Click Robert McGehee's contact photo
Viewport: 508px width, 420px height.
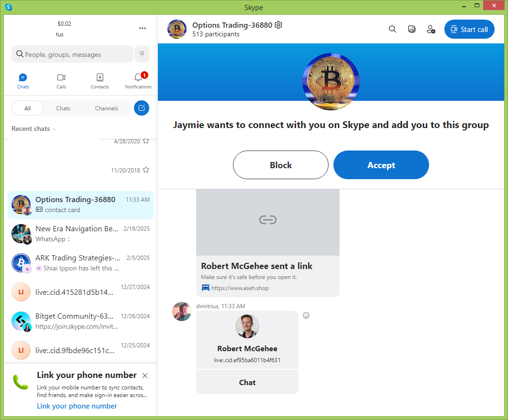247,326
